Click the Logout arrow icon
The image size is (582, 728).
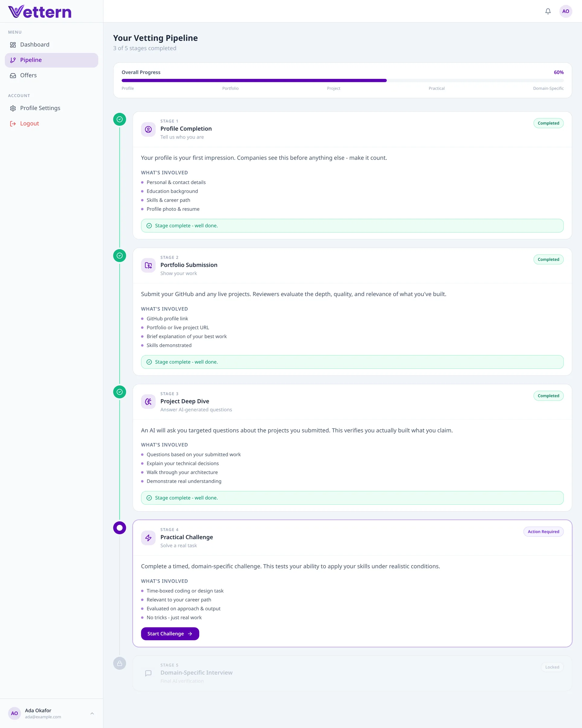click(x=13, y=123)
